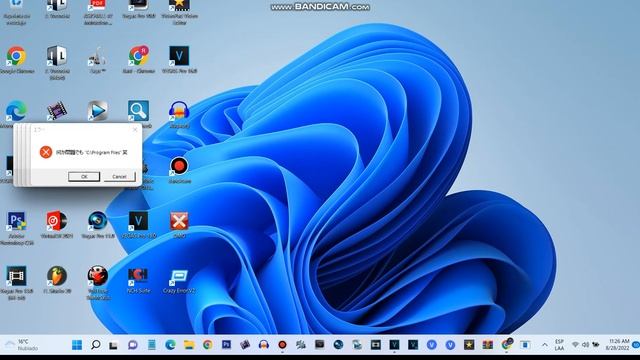Show hidden system tray icons

tap(544, 345)
